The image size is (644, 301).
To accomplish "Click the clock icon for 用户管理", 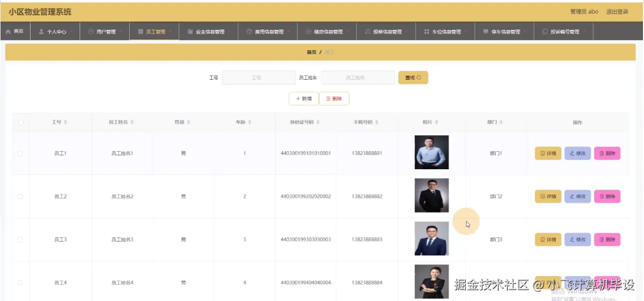I will point(91,32).
